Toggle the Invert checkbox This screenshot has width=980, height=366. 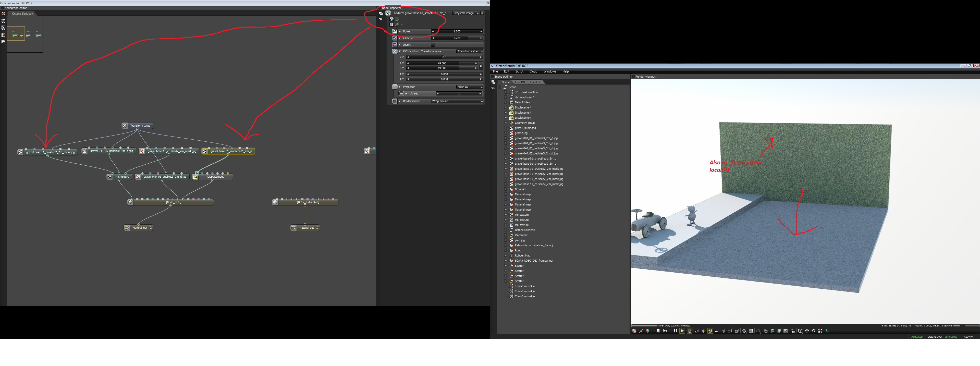pyautogui.click(x=433, y=44)
